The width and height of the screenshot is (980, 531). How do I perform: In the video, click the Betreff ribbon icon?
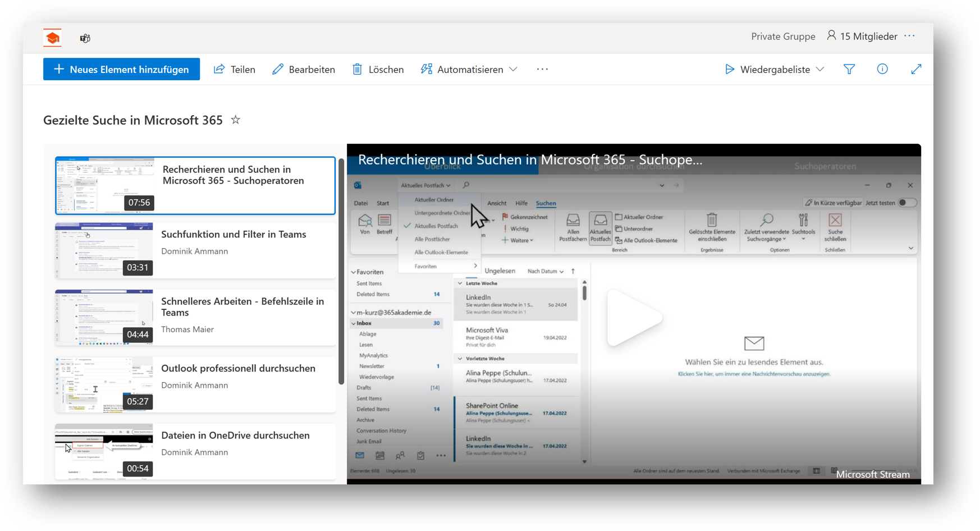pos(384,225)
